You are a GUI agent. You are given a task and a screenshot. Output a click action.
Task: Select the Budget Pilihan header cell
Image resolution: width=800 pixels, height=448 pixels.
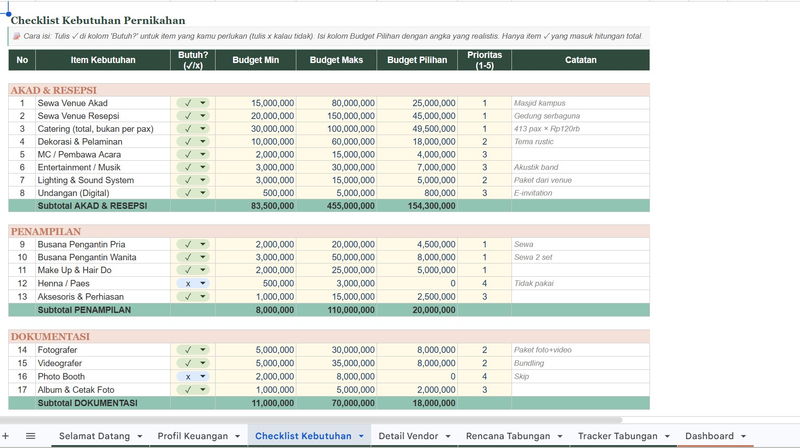(x=417, y=60)
